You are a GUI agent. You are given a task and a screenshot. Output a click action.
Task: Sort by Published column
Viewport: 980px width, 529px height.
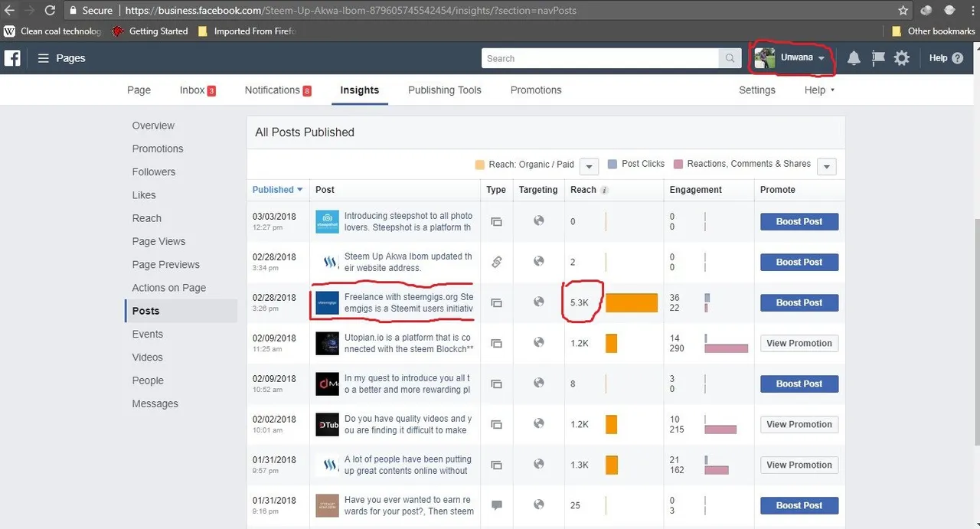277,190
